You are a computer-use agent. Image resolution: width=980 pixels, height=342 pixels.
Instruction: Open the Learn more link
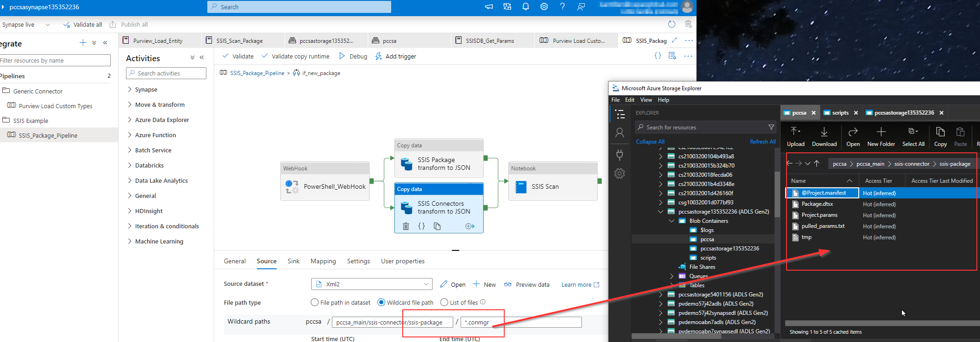click(580, 284)
